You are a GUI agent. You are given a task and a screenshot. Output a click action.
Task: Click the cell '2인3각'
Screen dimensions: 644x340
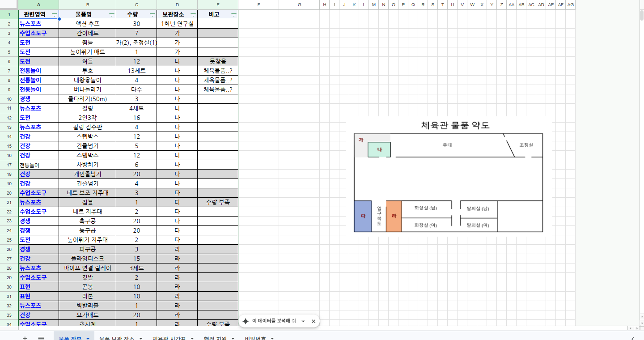click(88, 118)
